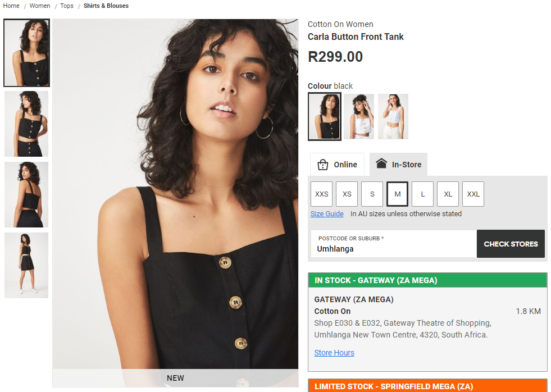Click the store house icon on In-Store tab
The image size is (551, 392).
(x=381, y=163)
